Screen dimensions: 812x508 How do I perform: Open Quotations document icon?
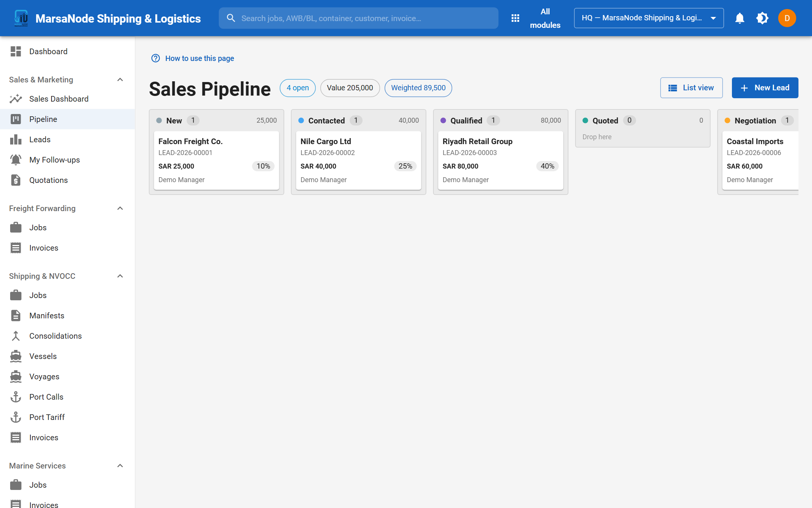[x=16, y=180]
